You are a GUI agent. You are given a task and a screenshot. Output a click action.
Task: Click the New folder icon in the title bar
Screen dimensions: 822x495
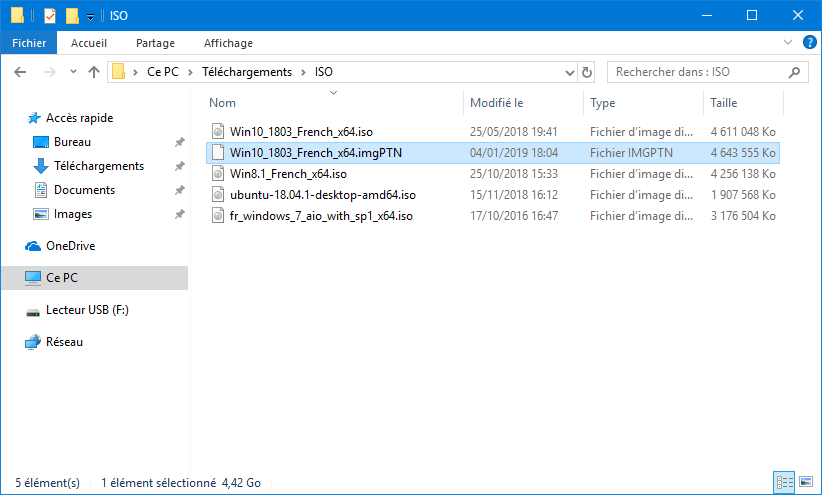72,16
